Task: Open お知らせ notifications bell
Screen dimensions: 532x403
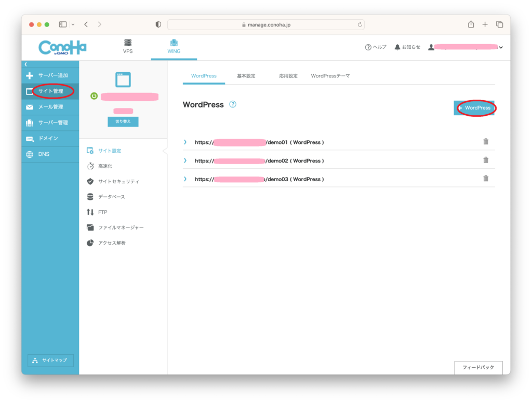Action: click(x=407, y=47)
